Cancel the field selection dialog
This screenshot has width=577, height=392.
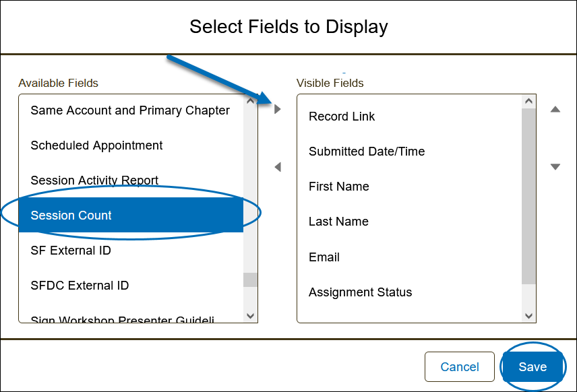[x=460, y=367]
